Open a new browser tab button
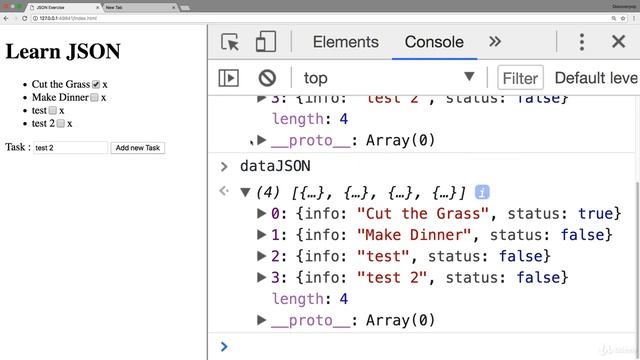This screenshot has height=360, width=640. pos(185,8)
